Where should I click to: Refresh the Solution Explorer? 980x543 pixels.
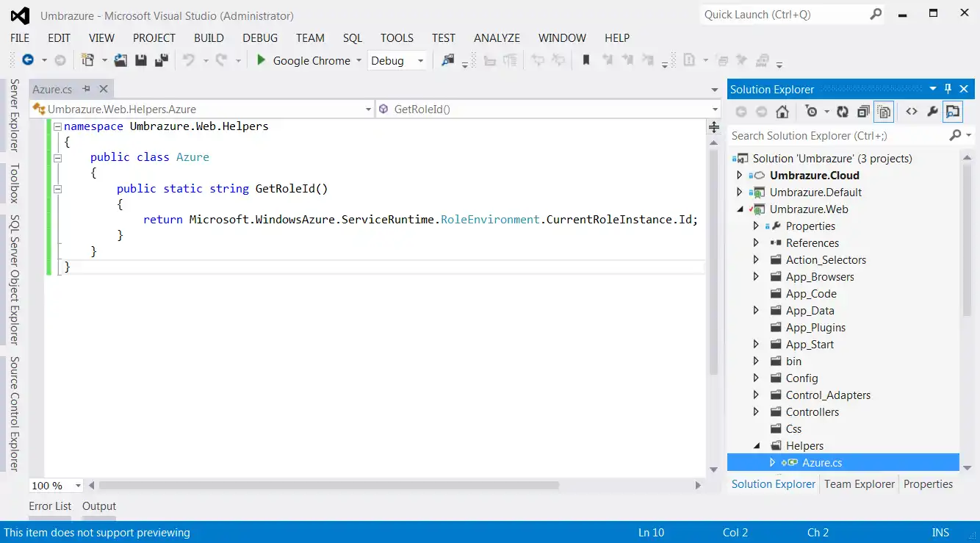(843, 112)
